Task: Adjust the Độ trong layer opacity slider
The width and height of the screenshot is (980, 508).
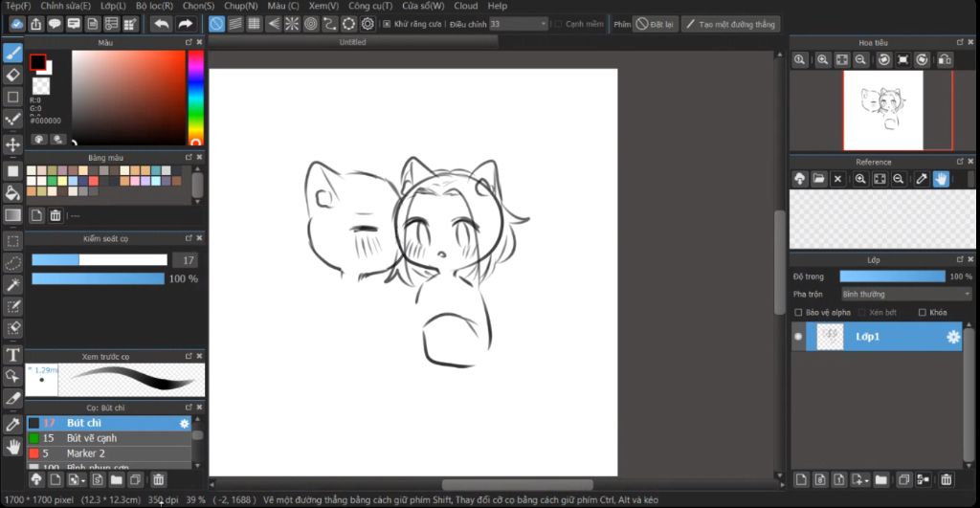Action: pyautogui.click(x=893, y=276)
